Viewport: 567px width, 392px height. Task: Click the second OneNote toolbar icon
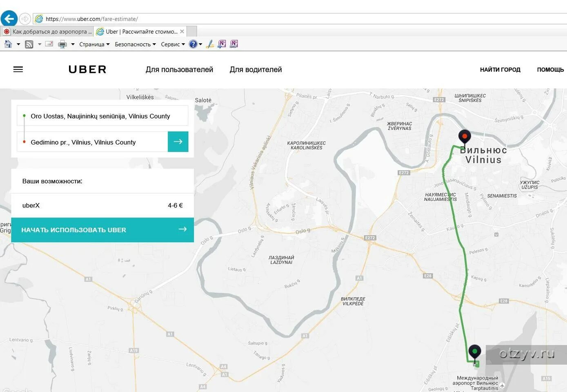click(234, 44)
